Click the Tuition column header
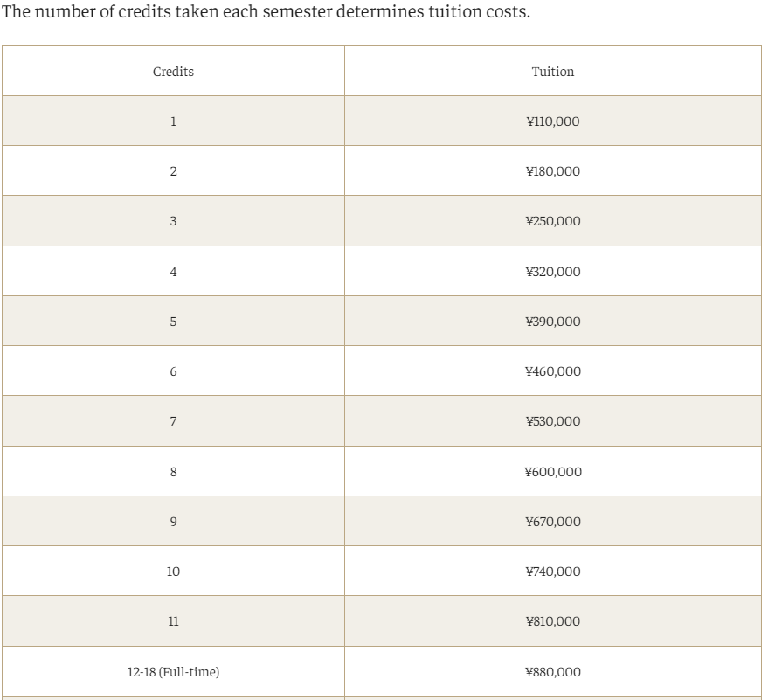 pyautogui.click(x=553, y=72)
